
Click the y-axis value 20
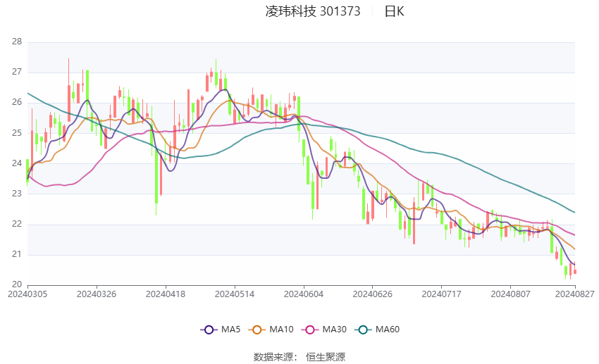17,284
